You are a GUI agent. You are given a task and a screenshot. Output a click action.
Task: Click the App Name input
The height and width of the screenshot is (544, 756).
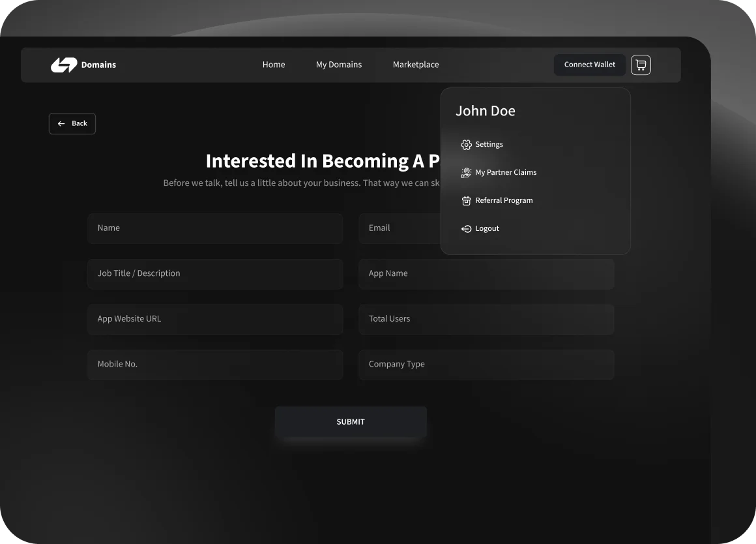(486, 274)
